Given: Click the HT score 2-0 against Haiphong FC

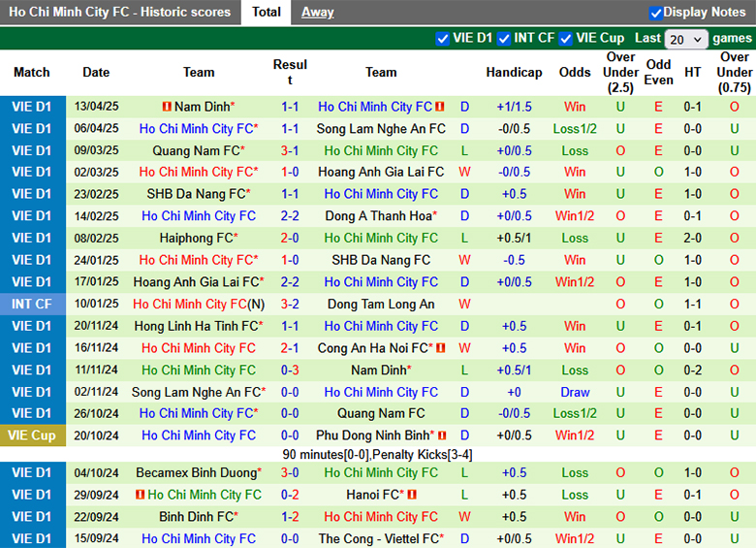Looking at the screenshot, I should (693, 238).
